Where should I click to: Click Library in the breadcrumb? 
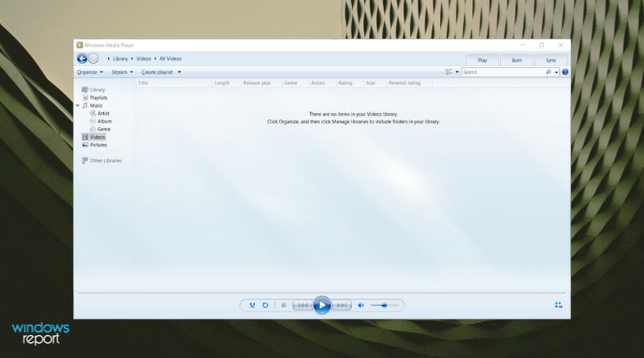[120, 59]
